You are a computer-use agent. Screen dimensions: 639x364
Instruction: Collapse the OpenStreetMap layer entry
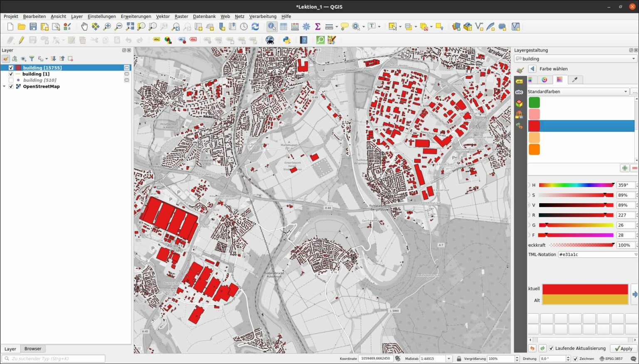tap(4, 86)
